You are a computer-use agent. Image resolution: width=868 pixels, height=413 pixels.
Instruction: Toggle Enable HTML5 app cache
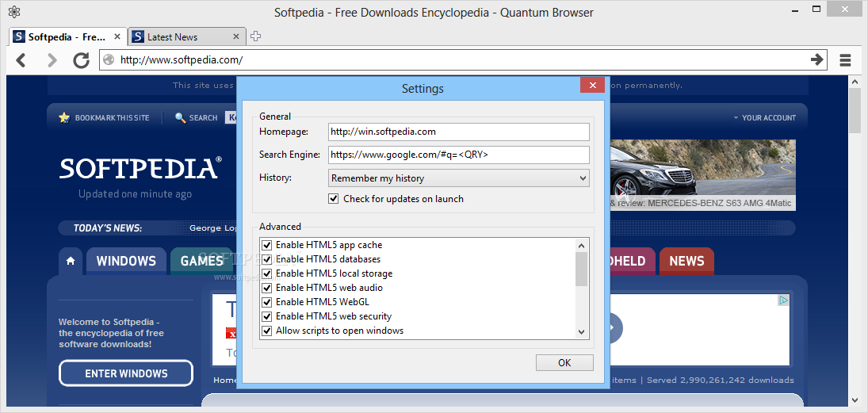click(267, 245)
